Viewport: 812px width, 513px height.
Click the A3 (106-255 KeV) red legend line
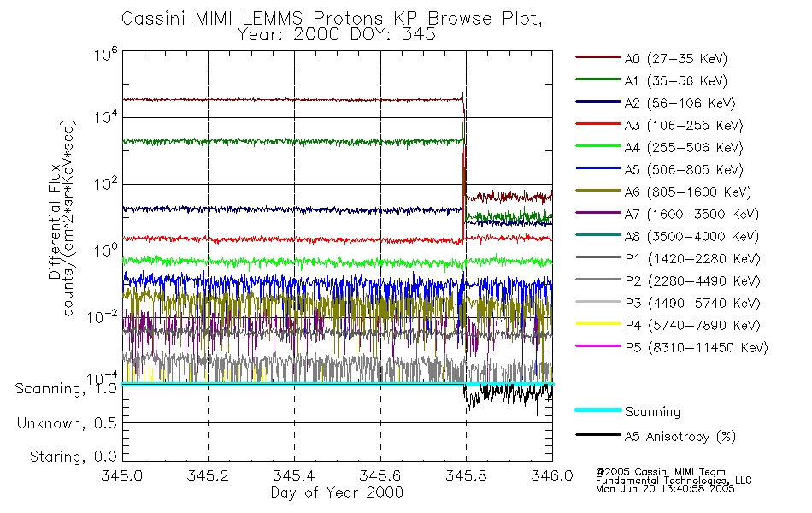tap(597, 124)
